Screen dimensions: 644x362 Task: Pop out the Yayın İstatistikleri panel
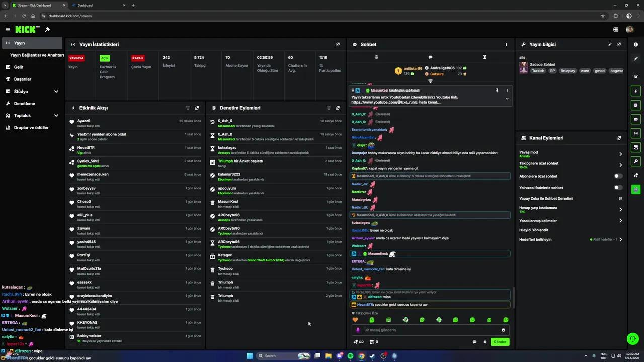pos(338,44)
